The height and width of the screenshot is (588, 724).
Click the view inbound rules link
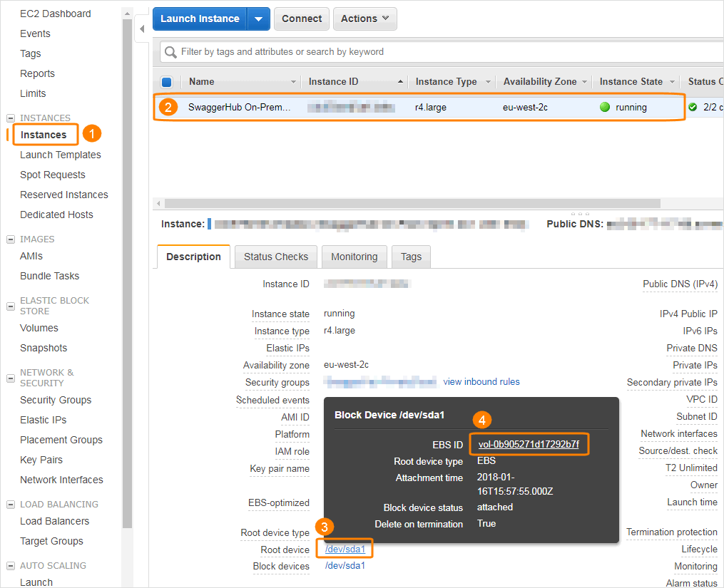click(x=481, y=382)
